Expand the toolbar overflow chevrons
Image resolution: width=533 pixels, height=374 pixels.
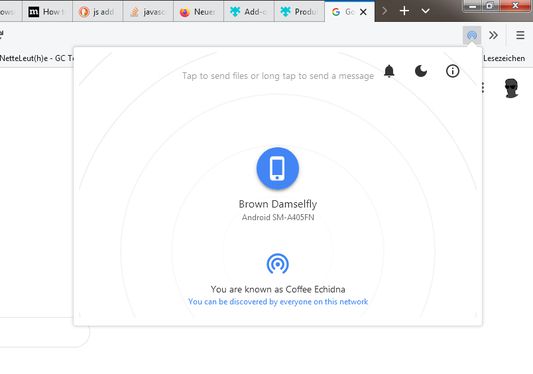(493, 35)
